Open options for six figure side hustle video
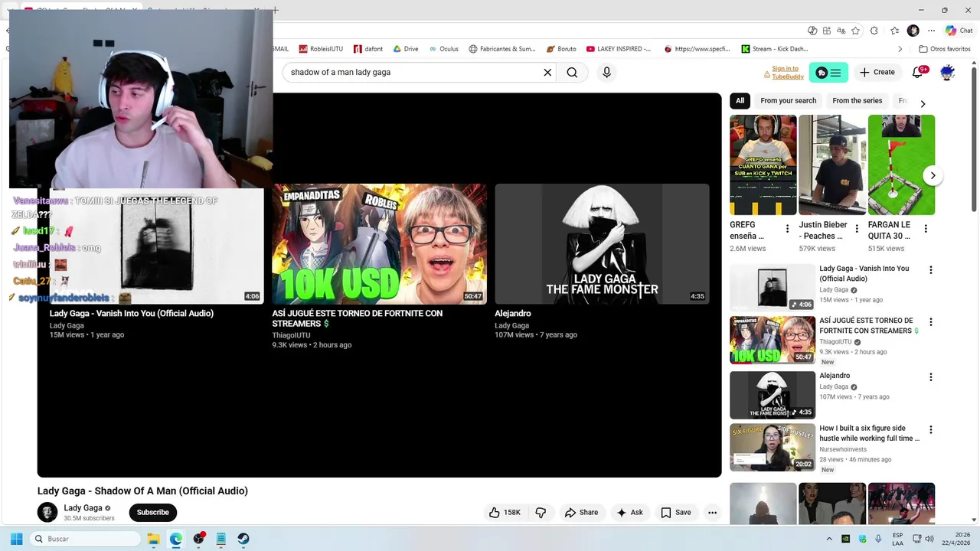980x551 pixels. click(930, 430)
